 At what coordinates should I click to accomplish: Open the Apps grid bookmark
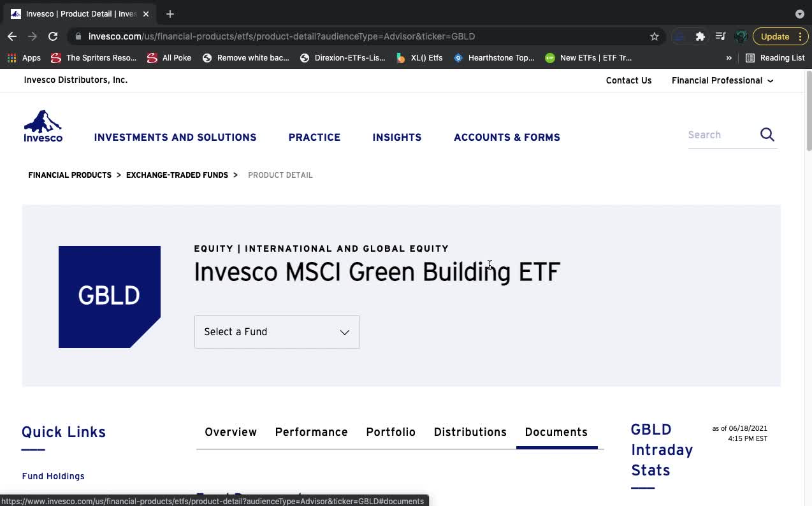click(x=24, y=58)
